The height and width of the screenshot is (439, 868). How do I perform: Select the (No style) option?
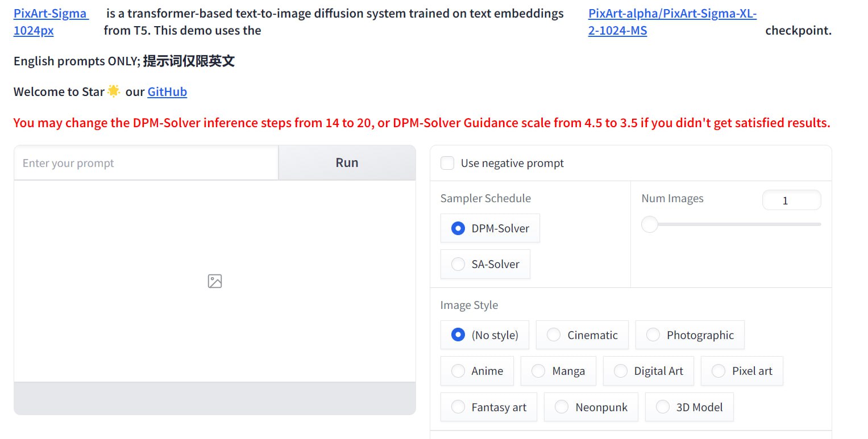pos(458,335)
